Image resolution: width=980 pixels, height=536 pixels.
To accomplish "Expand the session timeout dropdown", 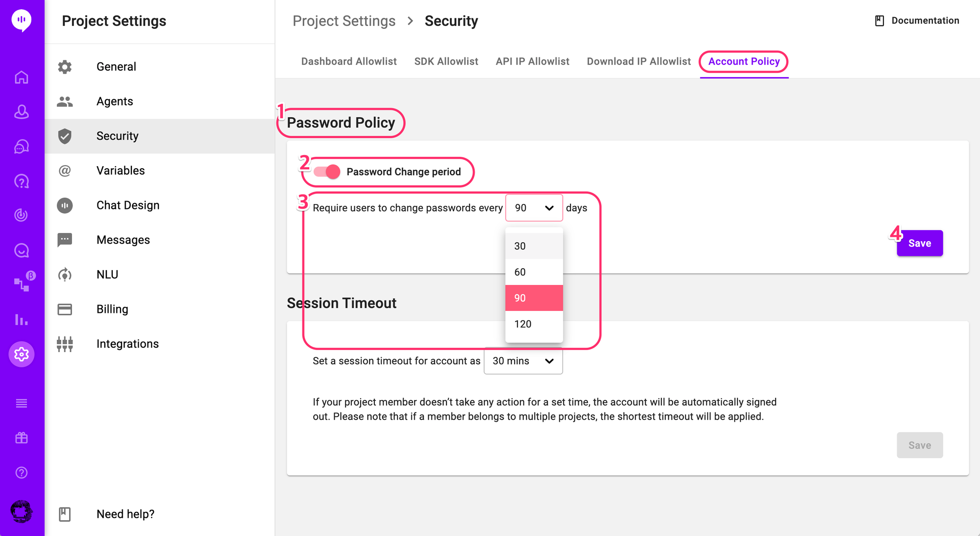I will 523,361.
